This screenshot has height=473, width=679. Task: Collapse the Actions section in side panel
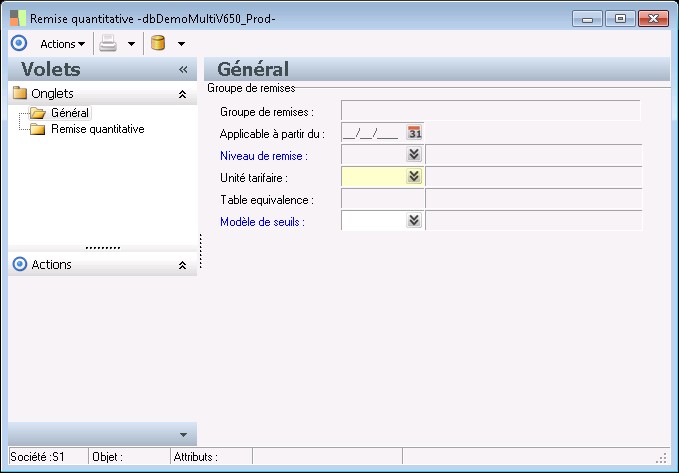pyautogui.click(x=183, y=265)
